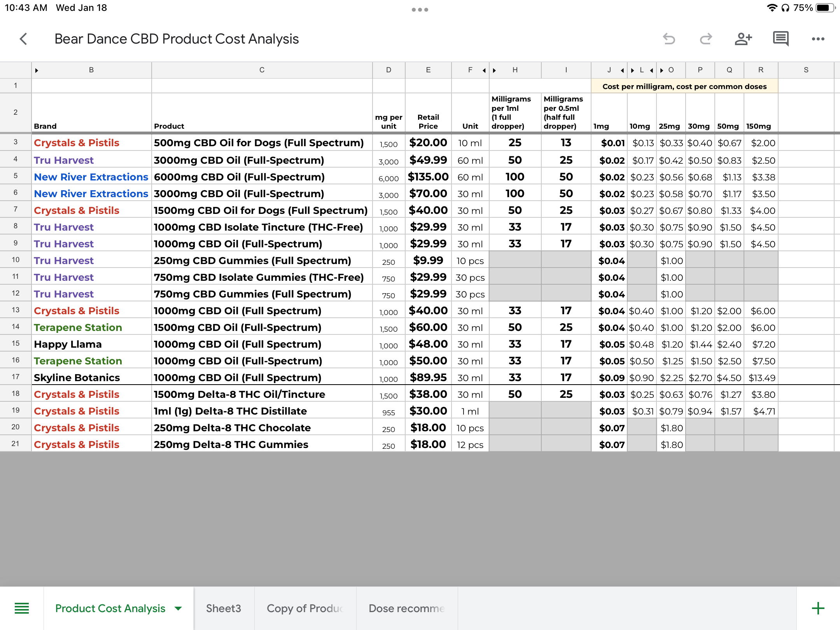
Task: Open the Dose recommendations sheet tab
Action: click(407, 609)
